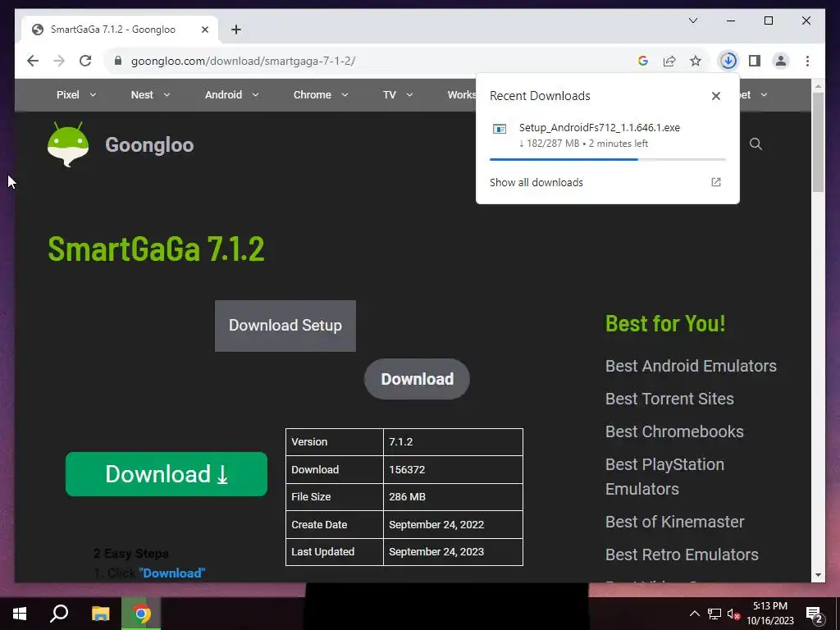Click the blue "Download" step link
This screenshot has width=840, height=630.
pyautogui.click(x=172, y=573)
